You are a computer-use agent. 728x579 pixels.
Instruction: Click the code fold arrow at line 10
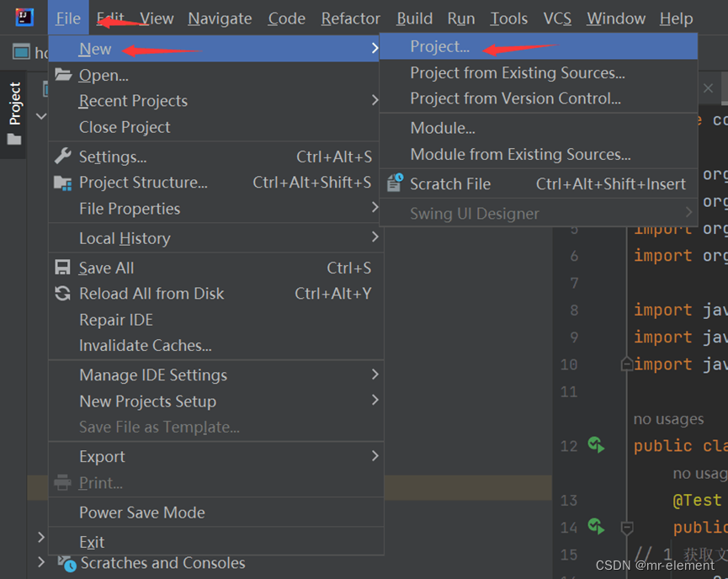626,364
